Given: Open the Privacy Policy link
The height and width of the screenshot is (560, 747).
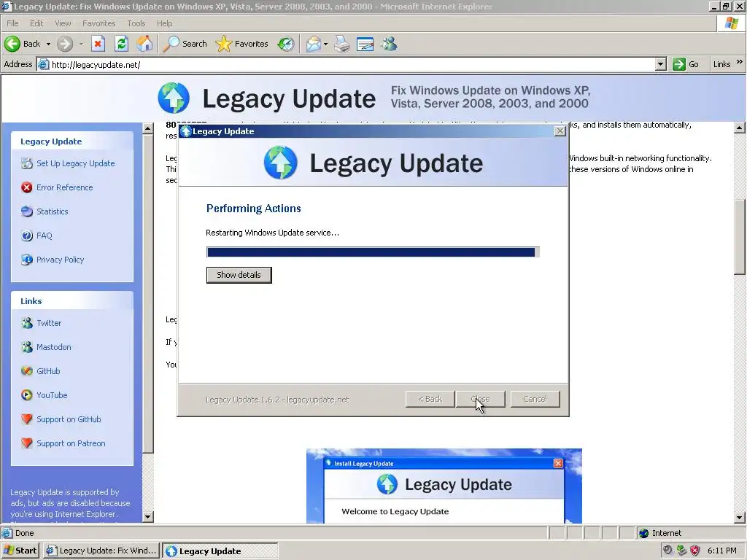Looking at the screenshot, I should pos(61,260).
